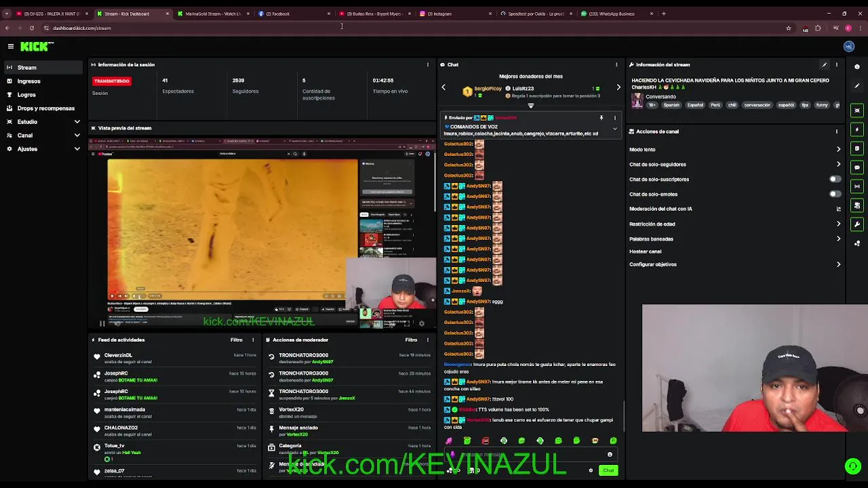Click the wrench sidebar icon
The image size is (868, 488).
click(857, 224)
